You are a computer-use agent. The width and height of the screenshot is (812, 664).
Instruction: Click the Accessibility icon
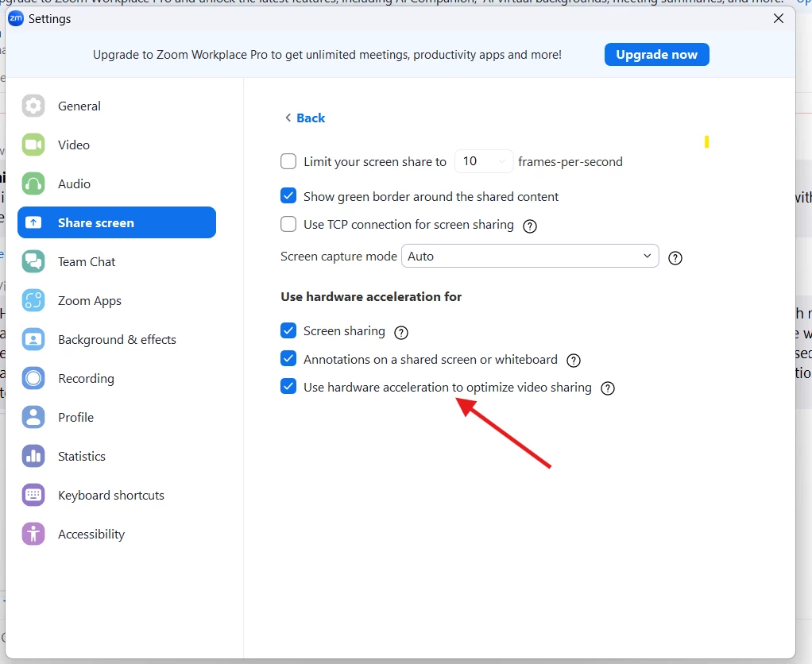coord(33,534)
